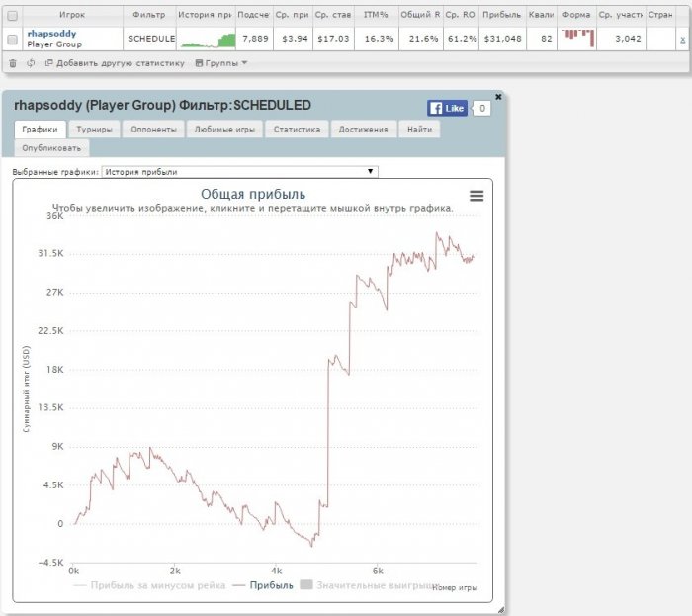Open the Найти tab
692x616 pixels.
[420, 130]
